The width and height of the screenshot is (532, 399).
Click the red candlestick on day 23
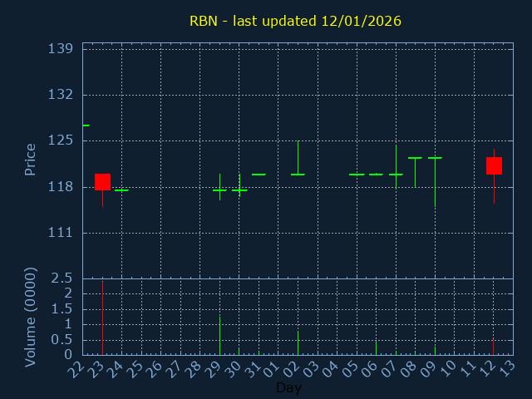pyautogui.click(x=102, y=182)
